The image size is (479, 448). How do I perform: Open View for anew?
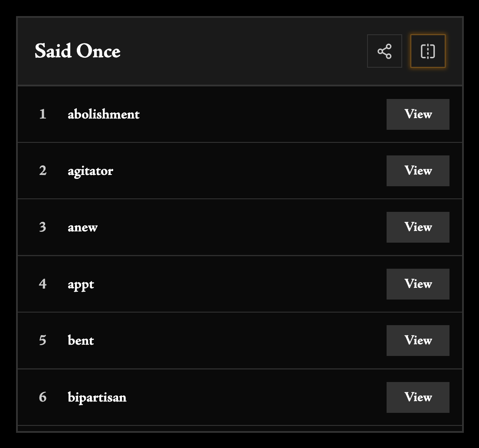(x=418, y=227)
